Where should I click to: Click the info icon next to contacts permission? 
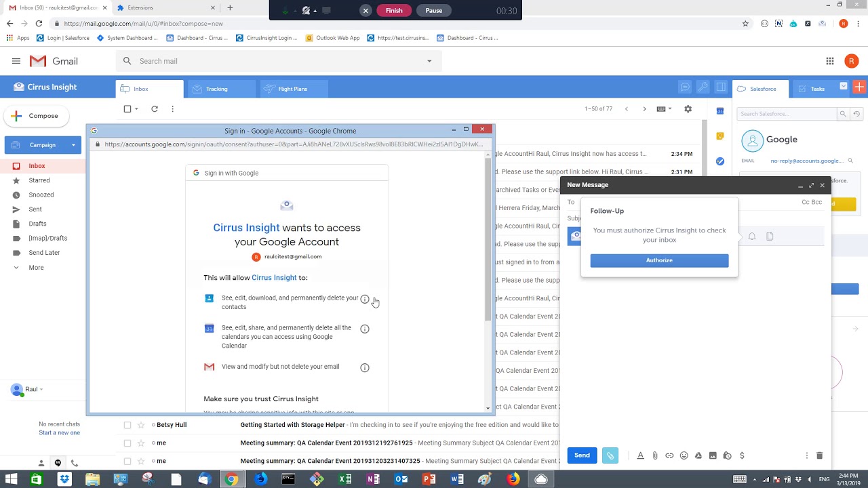pyautogui.click(x=365, y=300)
